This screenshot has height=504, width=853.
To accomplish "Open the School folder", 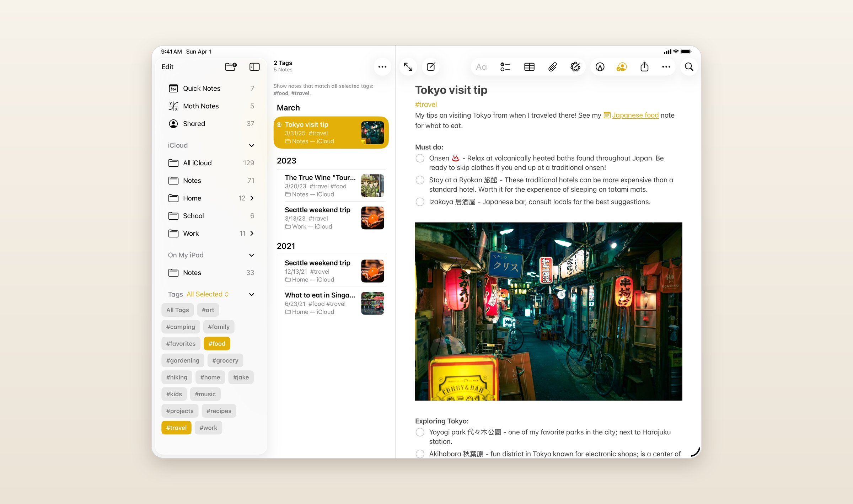I will (x=211, y=216).
